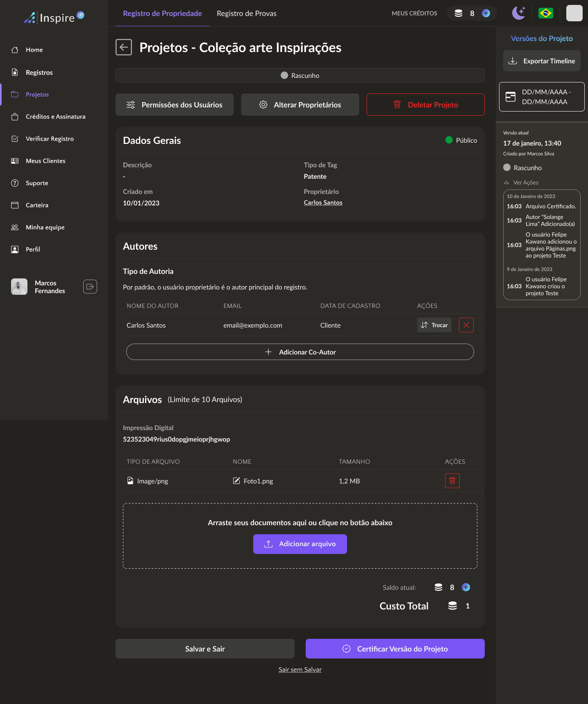Swap author using the Trocar button
The image size is (588, 704).
(x=434, y=325)
